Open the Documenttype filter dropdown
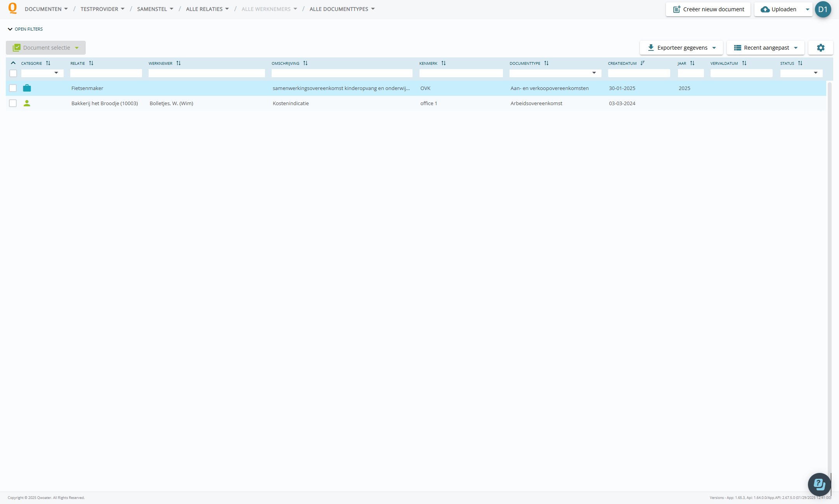Image resolution: width=839 pixels, height=504 pixels. (x=555, y=73)
